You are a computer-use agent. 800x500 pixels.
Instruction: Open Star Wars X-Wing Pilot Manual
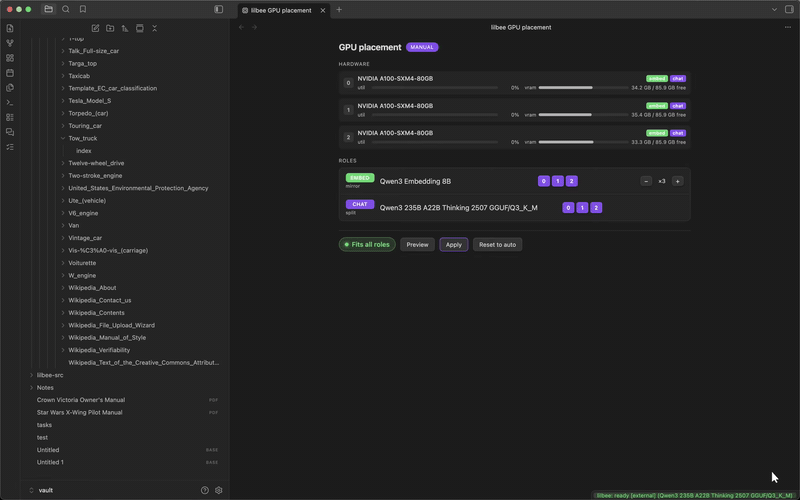click(x=80, y=412)
